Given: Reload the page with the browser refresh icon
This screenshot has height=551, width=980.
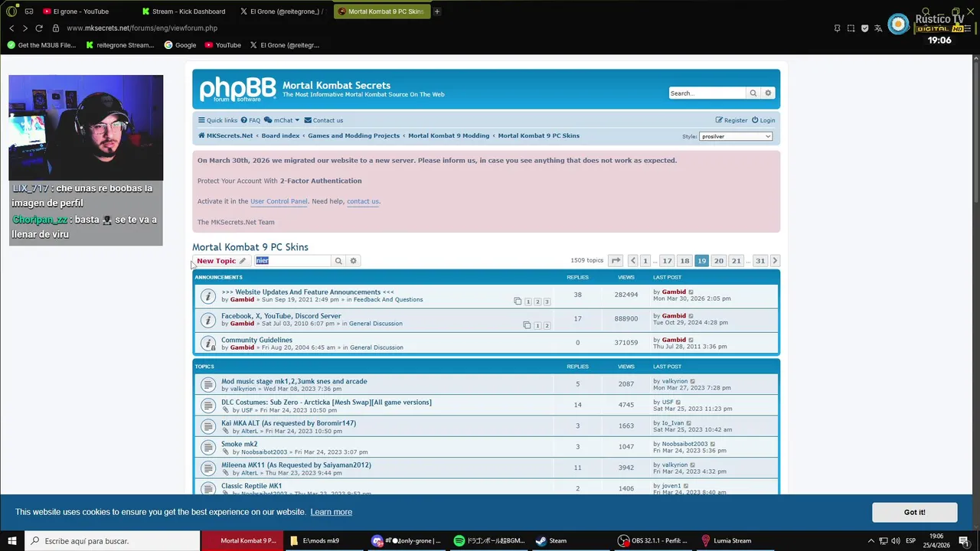Looking at the screenshot, I should 39,28.
